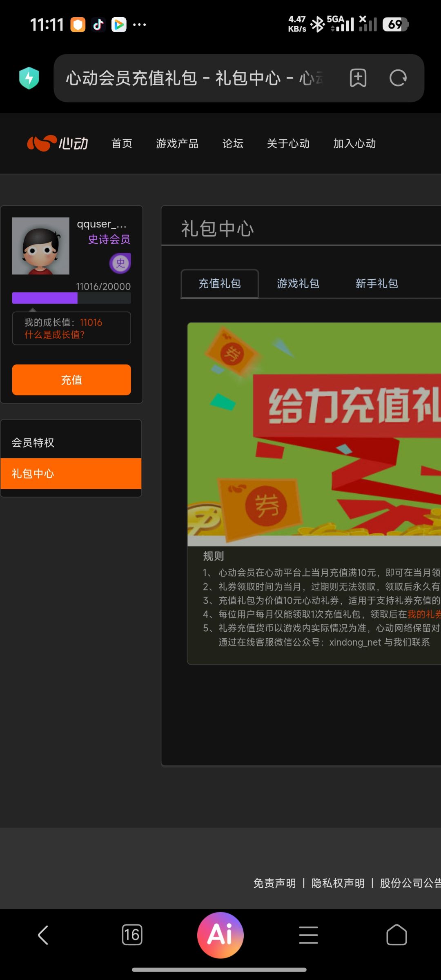This screenshot has width=441, height=980.
Task: Open the 隐私权声明 footer link
Action: tap(338, 883)
